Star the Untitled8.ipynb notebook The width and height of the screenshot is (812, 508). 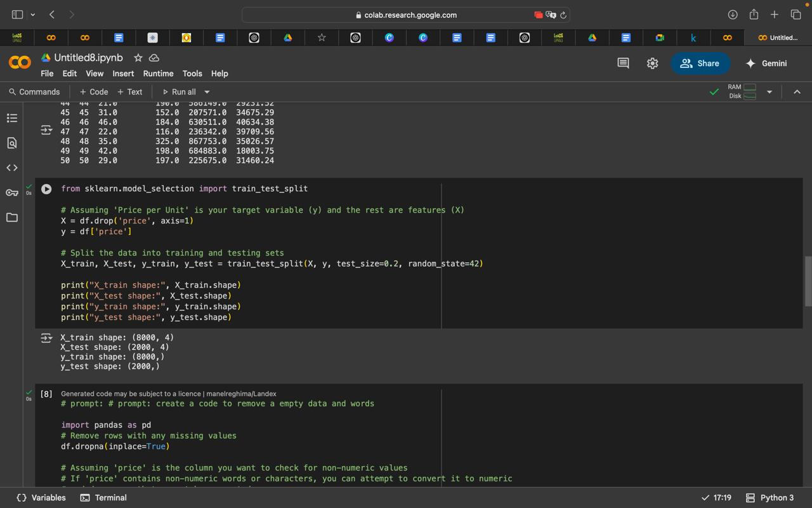tap(138, 58)
